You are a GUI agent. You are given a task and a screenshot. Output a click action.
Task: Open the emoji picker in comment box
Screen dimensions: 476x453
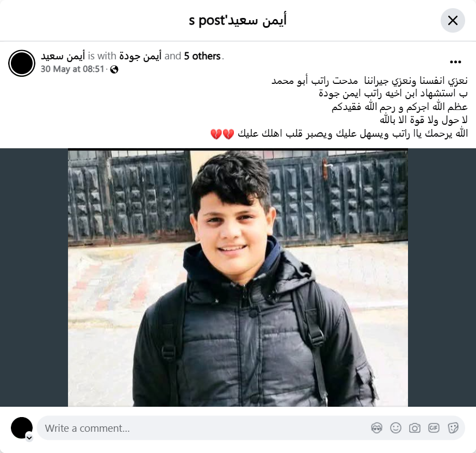(395, 428)
